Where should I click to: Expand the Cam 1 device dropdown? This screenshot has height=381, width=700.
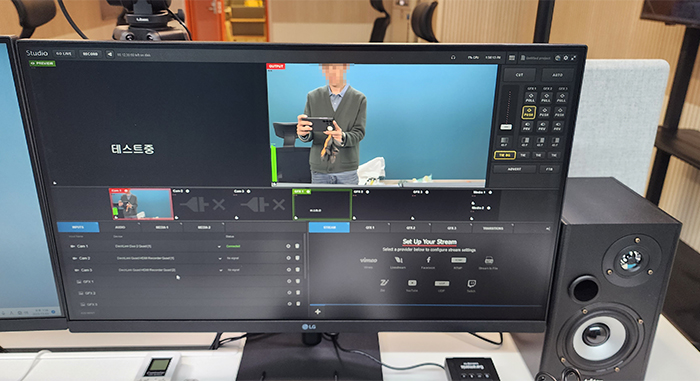point(219,246)
